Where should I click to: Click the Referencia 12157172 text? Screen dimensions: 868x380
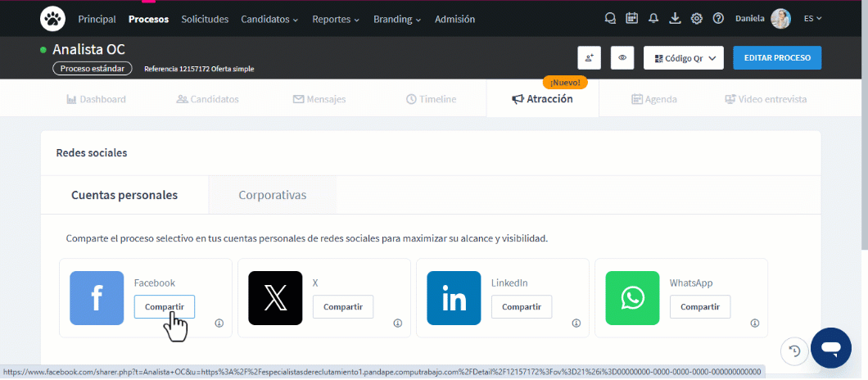pyautogui.click(x=176, y=70)
